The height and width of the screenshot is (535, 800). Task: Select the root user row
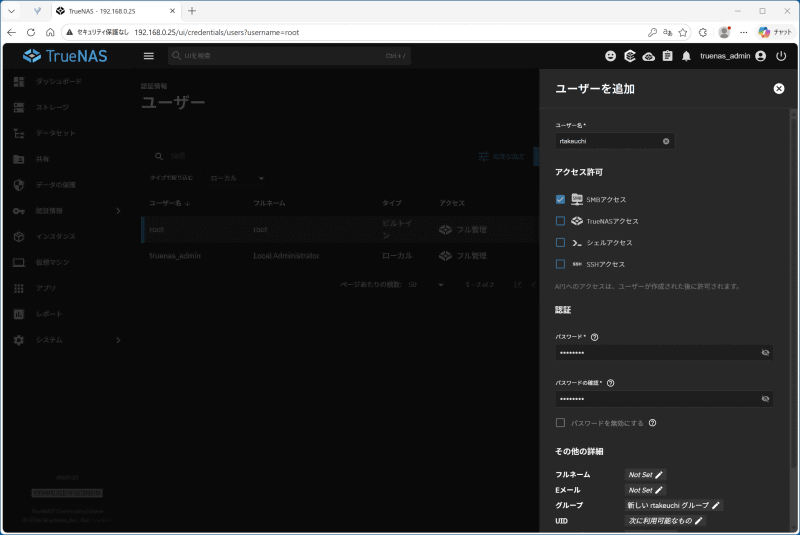[340, 230]
